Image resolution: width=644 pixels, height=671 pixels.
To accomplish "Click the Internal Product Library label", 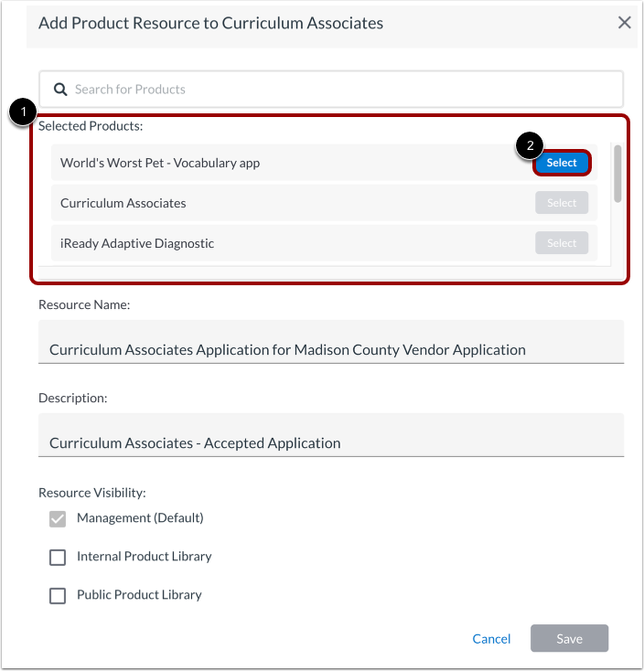I will coord(144,556).
